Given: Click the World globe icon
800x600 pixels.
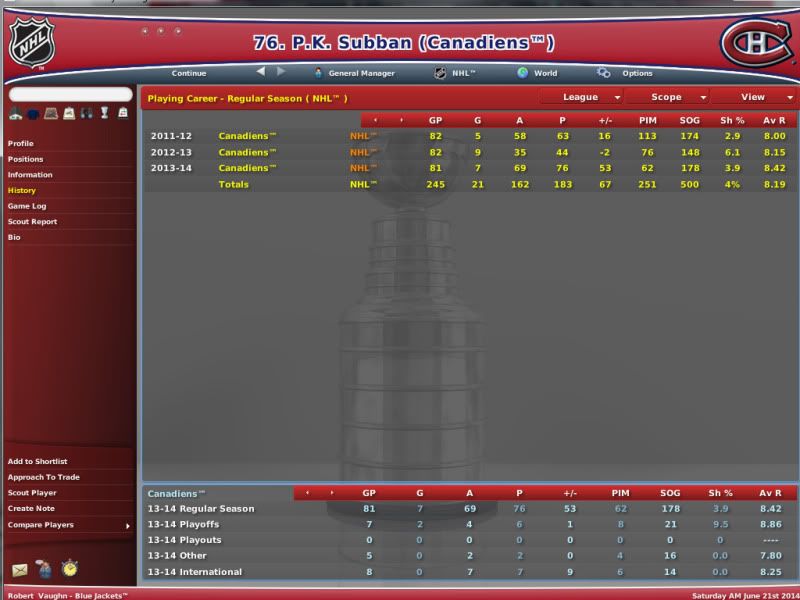Looking at the screenshot, I should pos(522,72).
